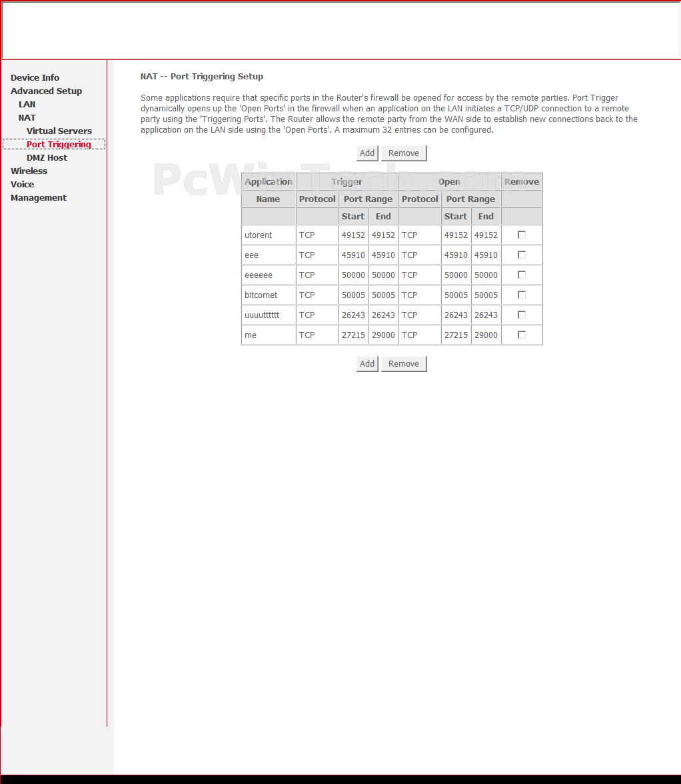Check the remove box for bitcomet

click(x=522, y=295)
